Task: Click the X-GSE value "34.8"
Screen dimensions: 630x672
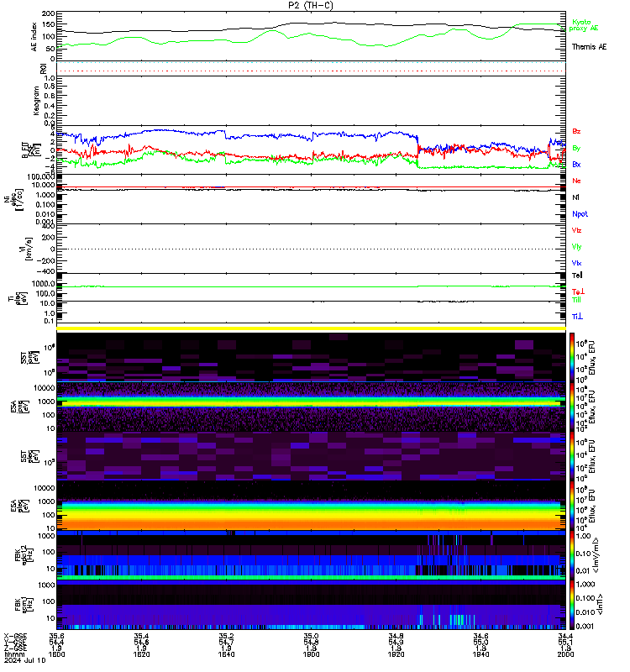Action: coord(396,637)
